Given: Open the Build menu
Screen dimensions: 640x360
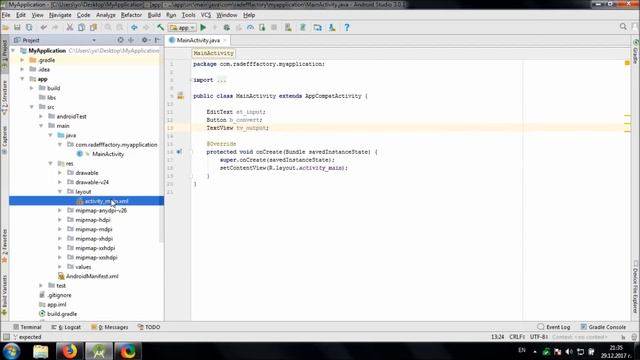Looking at the screenshot, I should (154, 15).
